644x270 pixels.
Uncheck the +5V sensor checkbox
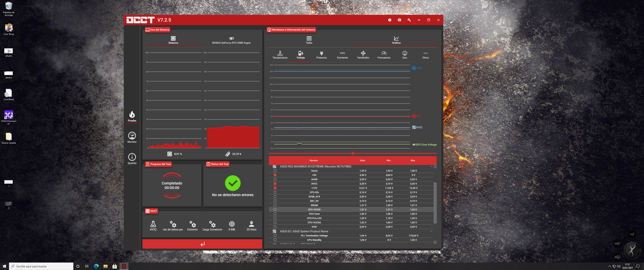click(275, 175)
